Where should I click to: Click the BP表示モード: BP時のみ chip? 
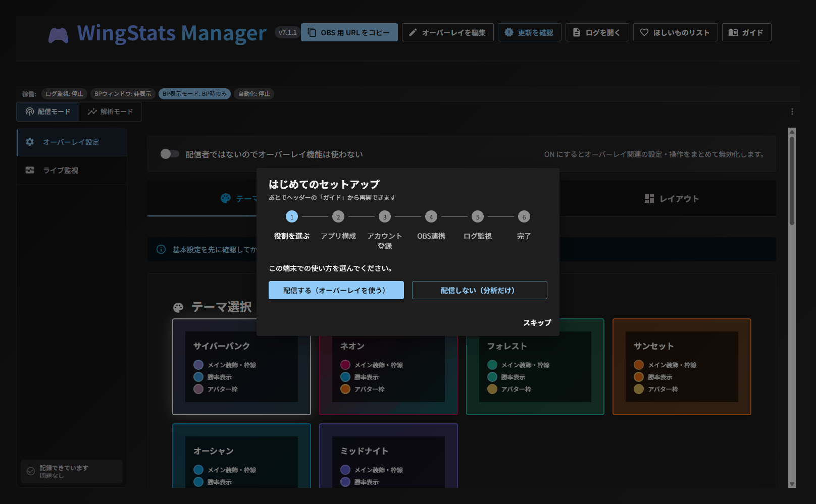pyautogui.click(x=194, y=94)
